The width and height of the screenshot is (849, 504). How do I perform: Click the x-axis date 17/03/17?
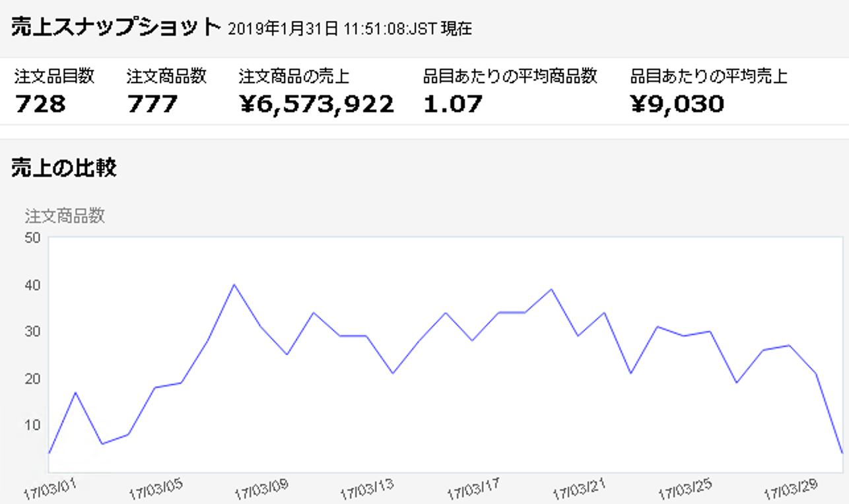(x=473, y=489)
